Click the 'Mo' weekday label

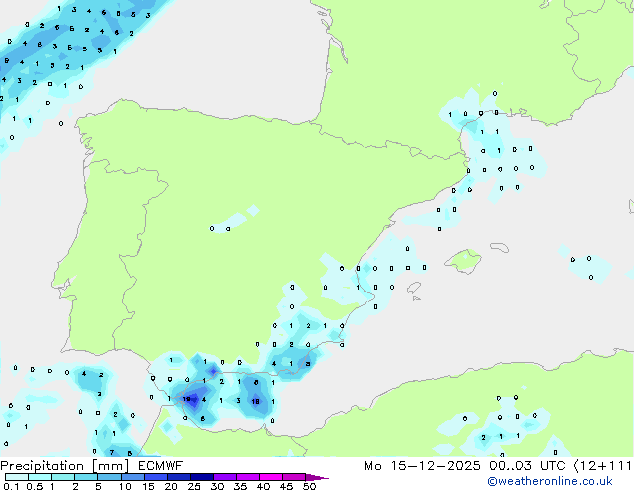(x=373, y=466)
